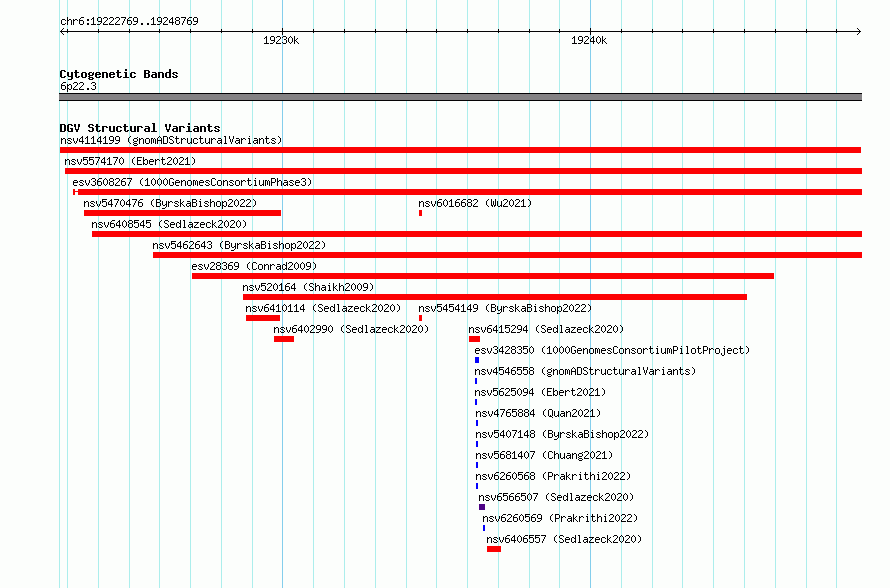
Task: Click the ruler's right arrow end
Action: click(859, 31)
